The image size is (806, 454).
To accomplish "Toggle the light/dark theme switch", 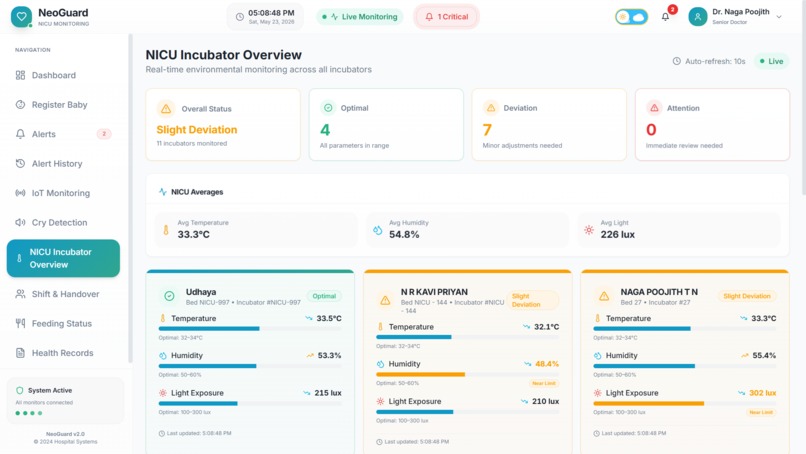I will click(631, 17).
